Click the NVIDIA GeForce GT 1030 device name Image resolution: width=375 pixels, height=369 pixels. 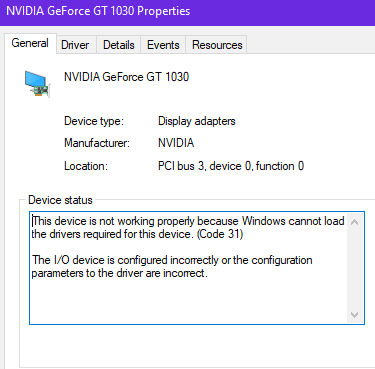(126, 77)
